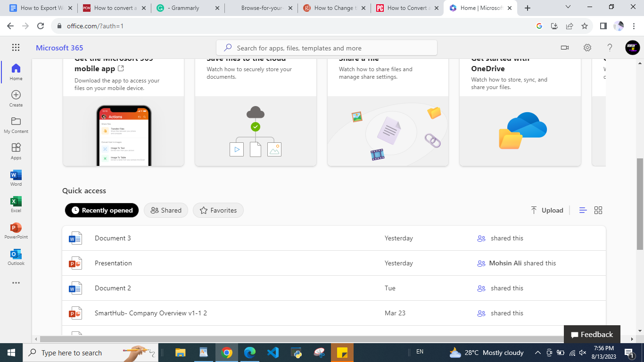Open the Settings gear icon
This screenshot has height=362, width=644.
click(587, 48)
